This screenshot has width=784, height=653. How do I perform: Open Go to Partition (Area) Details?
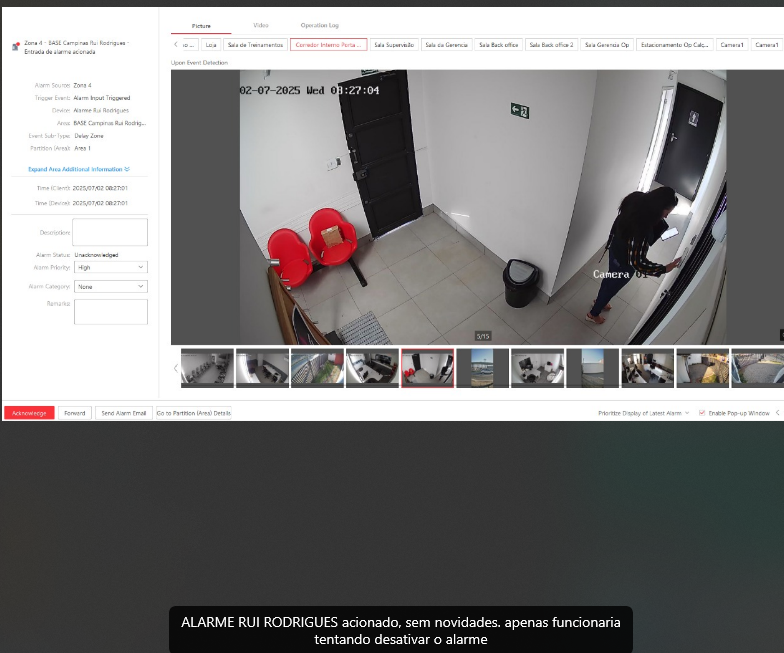(194, 413)
